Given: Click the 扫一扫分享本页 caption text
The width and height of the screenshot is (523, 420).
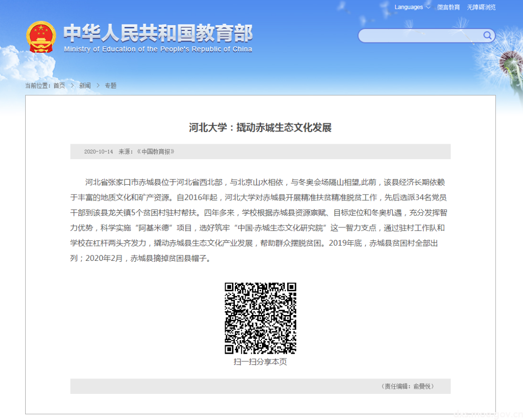Looking at the screenshot, I should 260,361.
